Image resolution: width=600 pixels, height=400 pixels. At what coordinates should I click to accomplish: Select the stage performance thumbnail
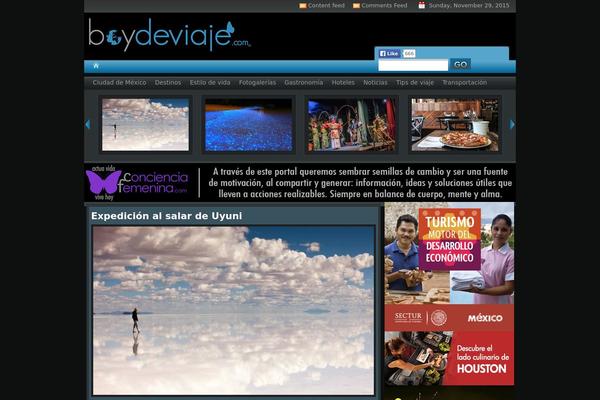pos(352,125)
